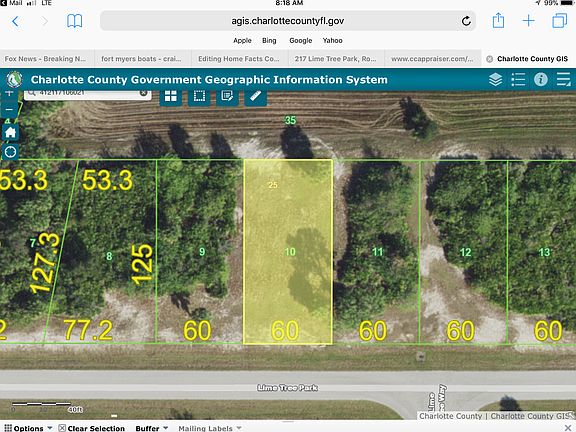This screenshot has width=576, height=432.
Task: Switch to www.ccappraiser.com tab
Action: (x=432, y=59)
